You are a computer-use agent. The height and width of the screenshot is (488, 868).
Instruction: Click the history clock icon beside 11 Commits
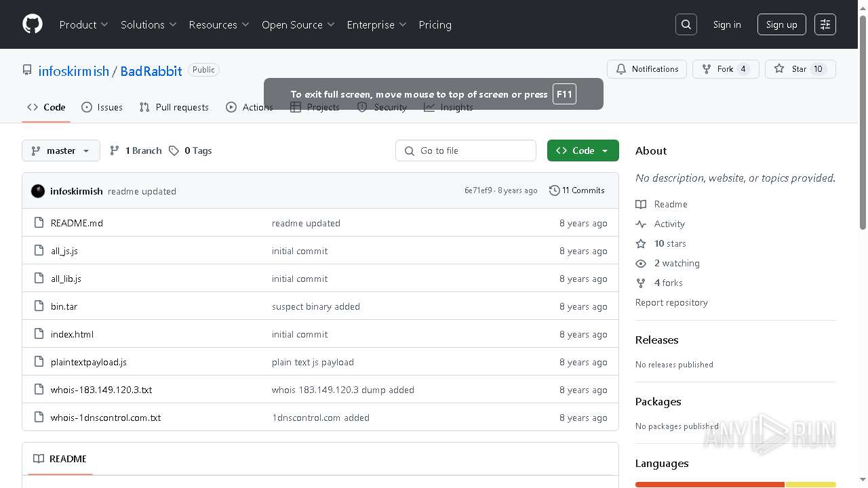[x=555, y=190]
